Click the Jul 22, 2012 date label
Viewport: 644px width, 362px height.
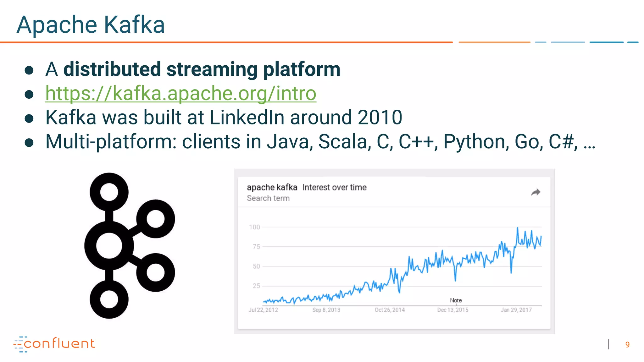click(263, 310)
